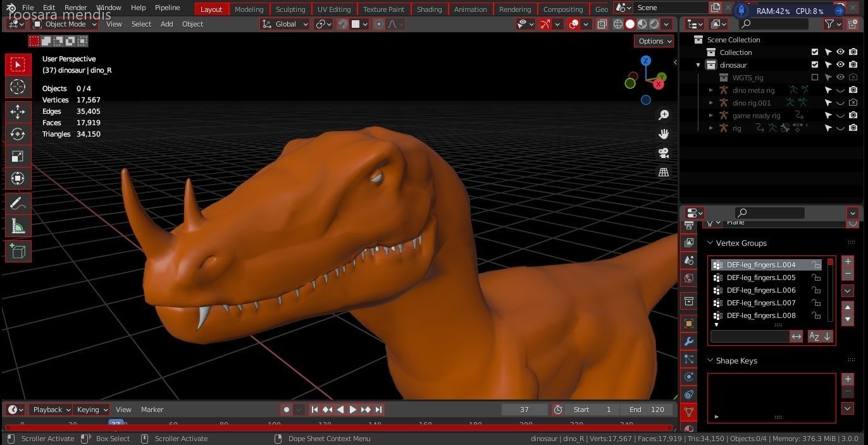Screen dimensions: 868x445
Task: Open the File menu
Action: tap(28, 8)
